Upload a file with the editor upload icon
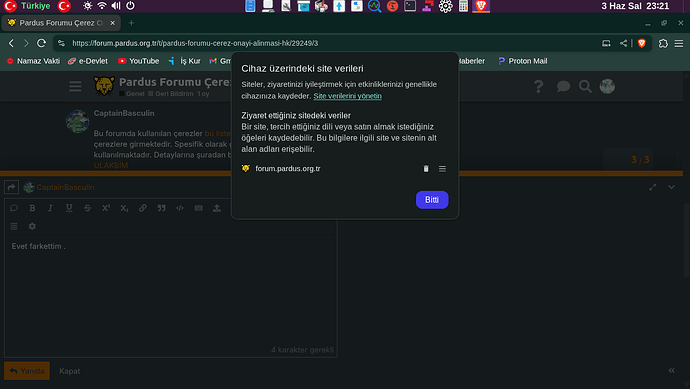The height and width of the screenshot is (389, 690). pyautogui.click(x=217, y=208)
